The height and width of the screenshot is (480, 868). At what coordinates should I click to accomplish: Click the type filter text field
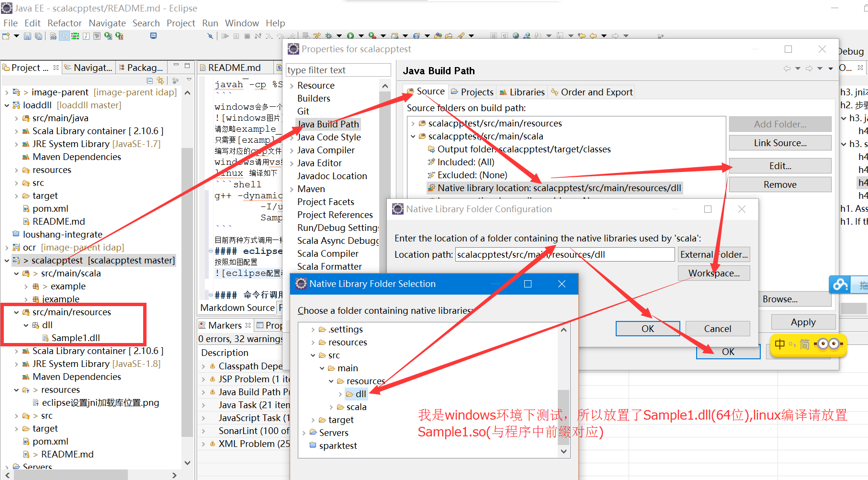pos(338,70)
